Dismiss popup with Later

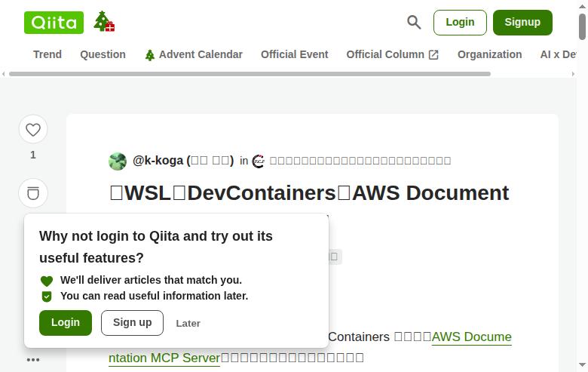(x=188, y=323)
